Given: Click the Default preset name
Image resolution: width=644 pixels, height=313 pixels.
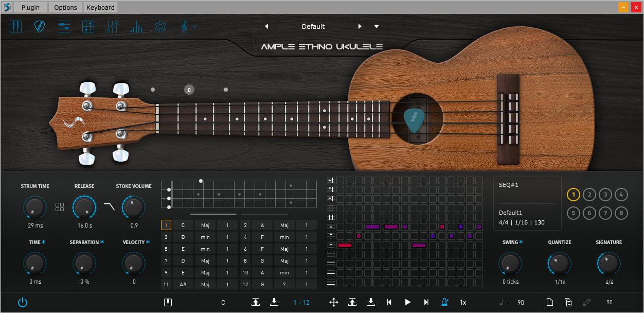Looking at the screenshot, I should (313, 26).
